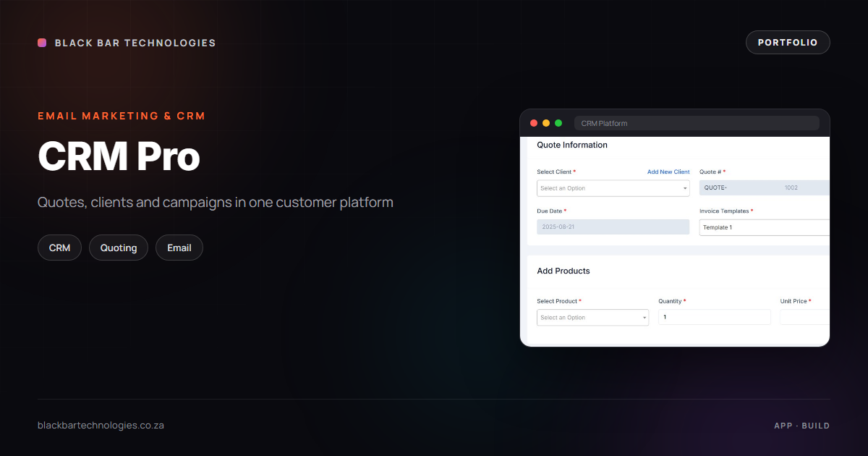Click the CRM Pro title
868x456 pixels.
click(x=119, y=156)
